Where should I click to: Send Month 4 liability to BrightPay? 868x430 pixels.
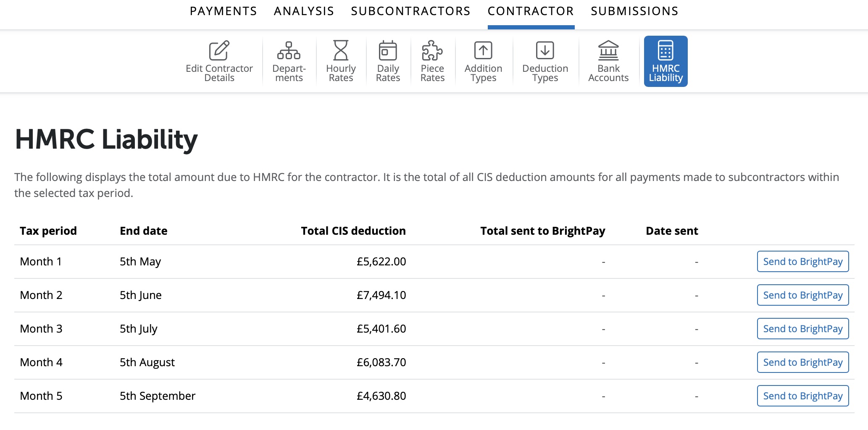802,362
